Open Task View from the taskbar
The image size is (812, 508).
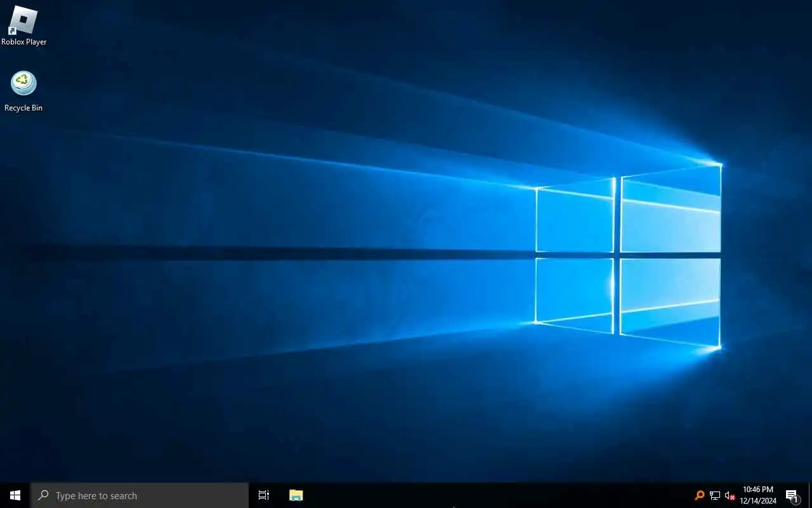264,495
